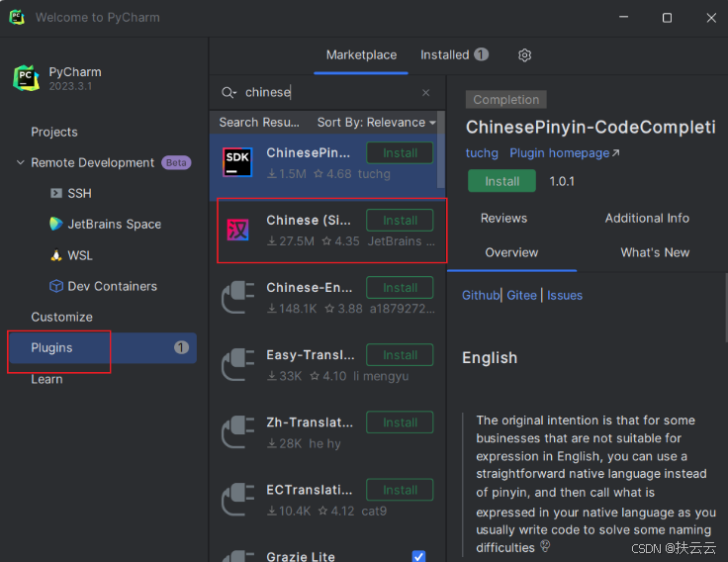The image size is (728, 562).
Task: Click the description panel scrollbar
Action: pyautogui.click(x=726, y=308)
